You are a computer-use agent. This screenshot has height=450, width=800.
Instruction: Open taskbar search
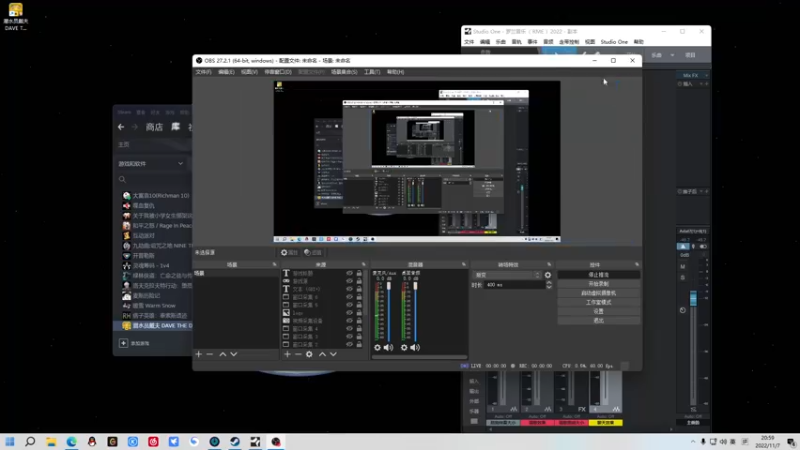click(x=30, y=442)
